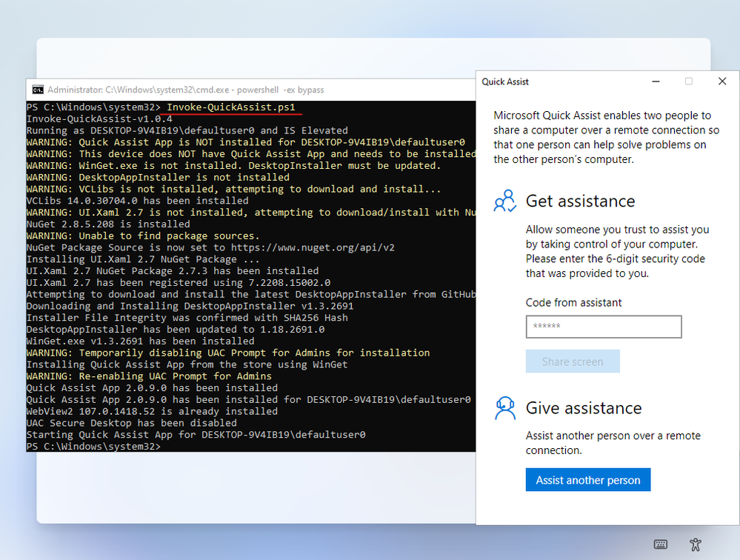Click 'Installing UI.Xaml 2.7 NuGet Package' line
This screenshot has height=560, width=740.
coord(143,259)
